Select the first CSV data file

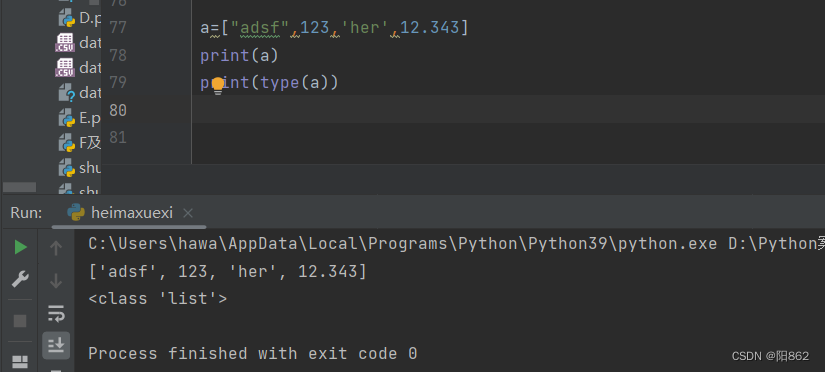78,43
